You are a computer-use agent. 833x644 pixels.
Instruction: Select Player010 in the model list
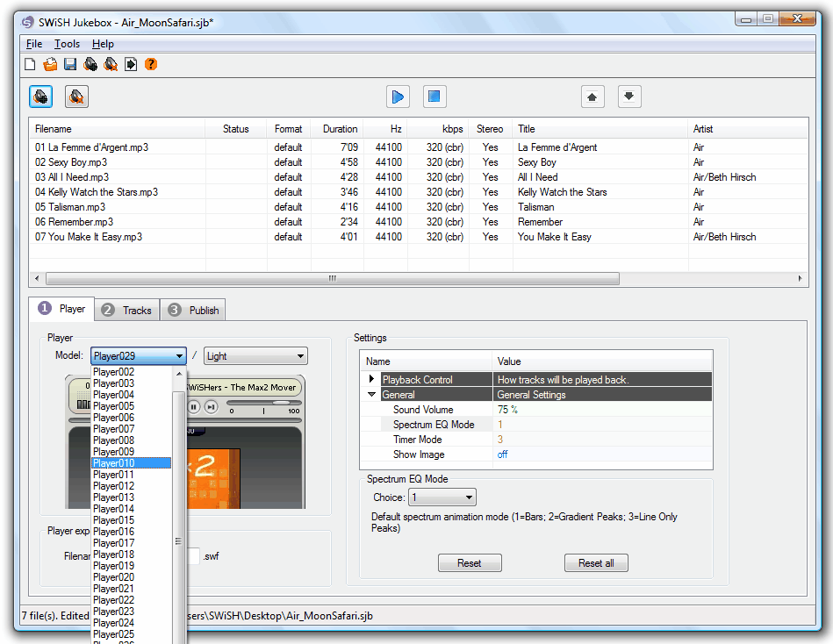coord(131,463)
